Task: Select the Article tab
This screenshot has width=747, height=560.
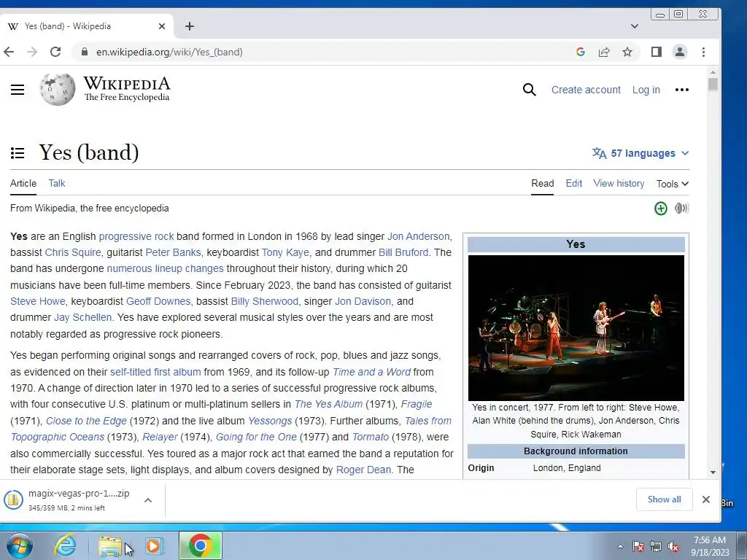Action: coord(23,183)
